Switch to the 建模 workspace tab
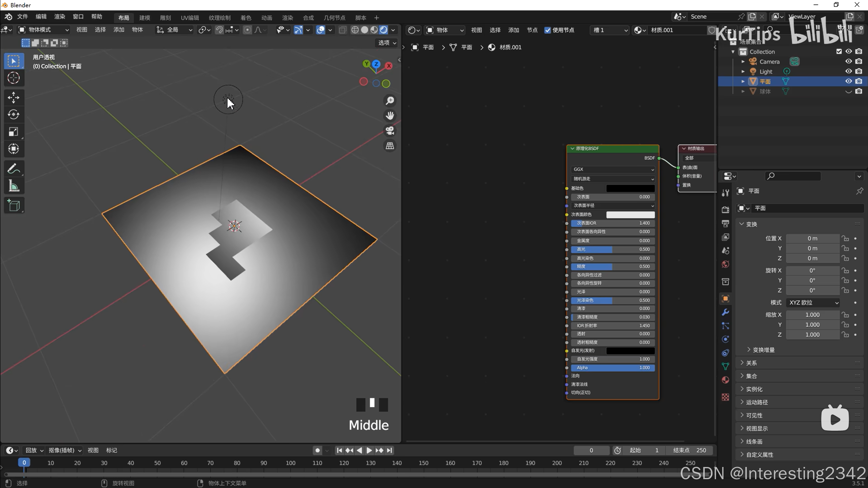The image size is (868, 488). tap(144, 18)
